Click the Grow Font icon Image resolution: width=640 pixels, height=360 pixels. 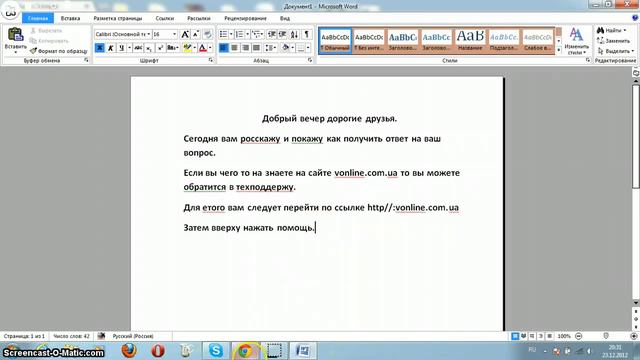pos(185,34)
